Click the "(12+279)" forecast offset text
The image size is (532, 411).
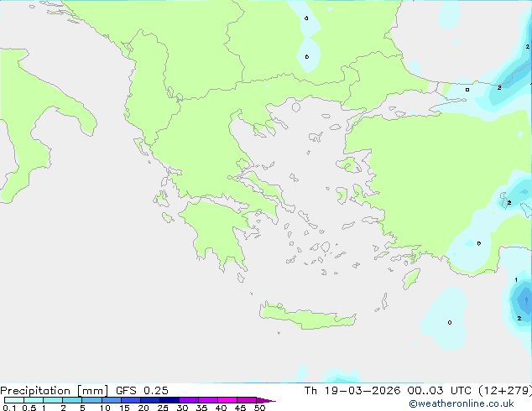pyautogui.click(x=505, y=391)
